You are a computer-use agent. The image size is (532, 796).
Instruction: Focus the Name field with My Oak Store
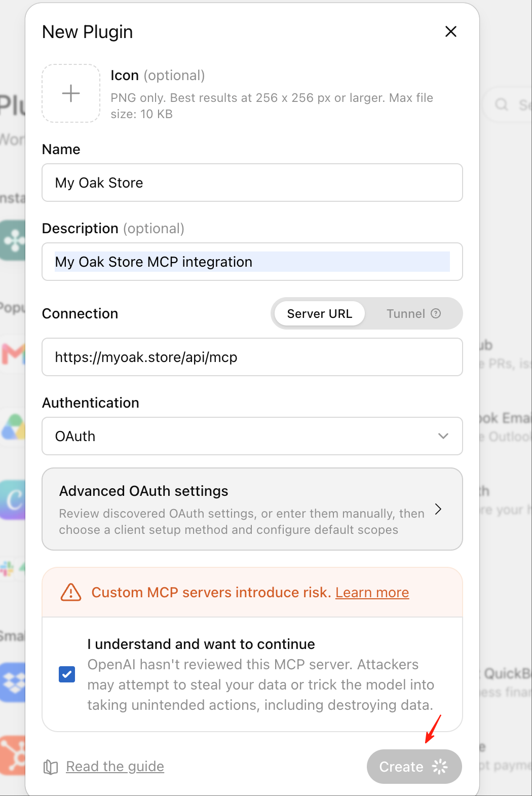pyautogui.click(x=252, y=183)
